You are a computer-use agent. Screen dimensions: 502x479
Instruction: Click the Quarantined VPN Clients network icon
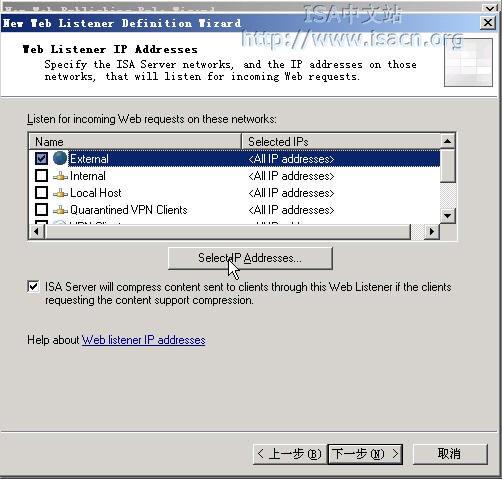60,210
